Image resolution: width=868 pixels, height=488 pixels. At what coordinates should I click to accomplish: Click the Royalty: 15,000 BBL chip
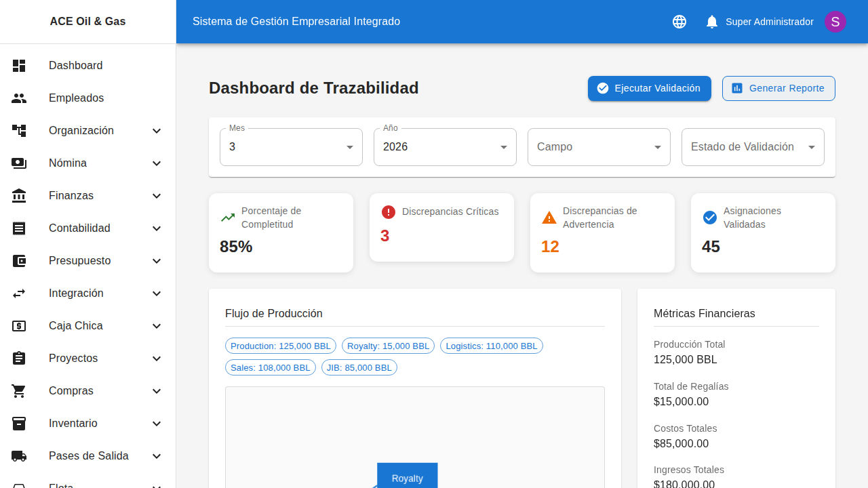coord(388,346)
